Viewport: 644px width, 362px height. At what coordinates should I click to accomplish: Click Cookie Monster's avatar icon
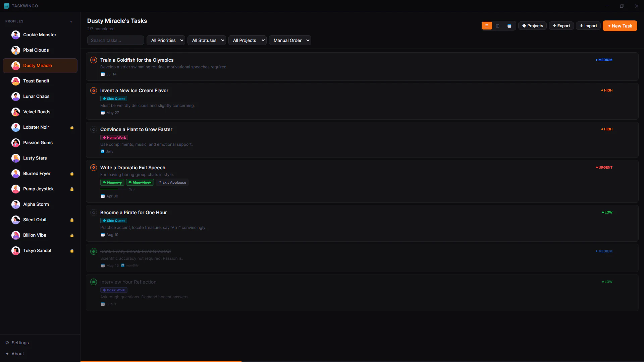16,35
